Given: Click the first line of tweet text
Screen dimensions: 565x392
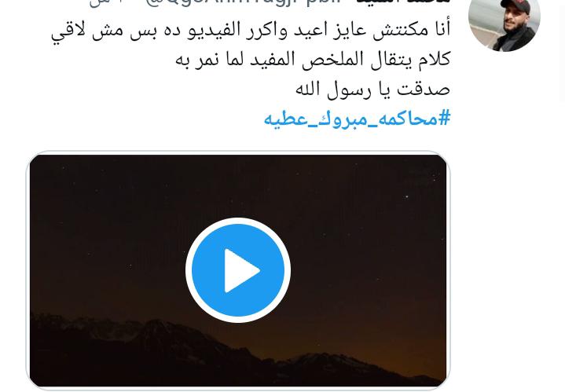Looking at the screenshot, I should pos(251,31).
